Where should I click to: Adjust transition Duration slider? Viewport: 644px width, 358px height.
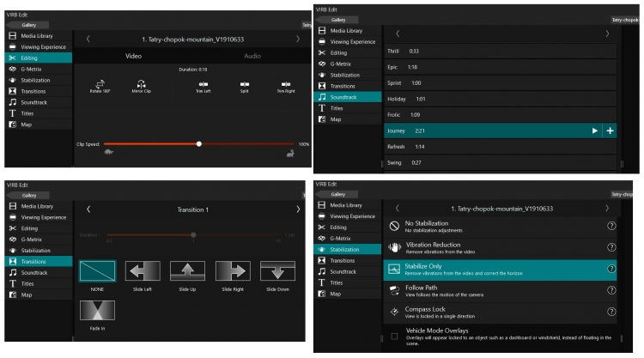(x=193, y=235)
